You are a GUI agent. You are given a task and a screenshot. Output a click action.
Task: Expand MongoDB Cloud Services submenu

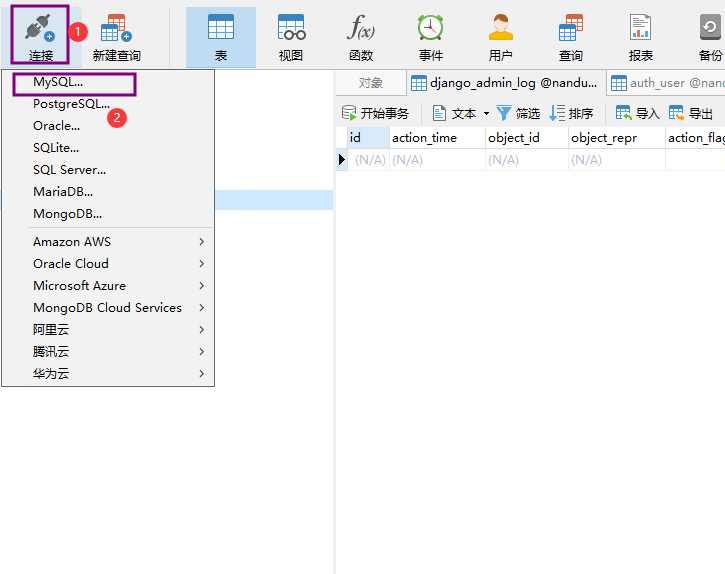pyautogui.click(x=108, y=308)
